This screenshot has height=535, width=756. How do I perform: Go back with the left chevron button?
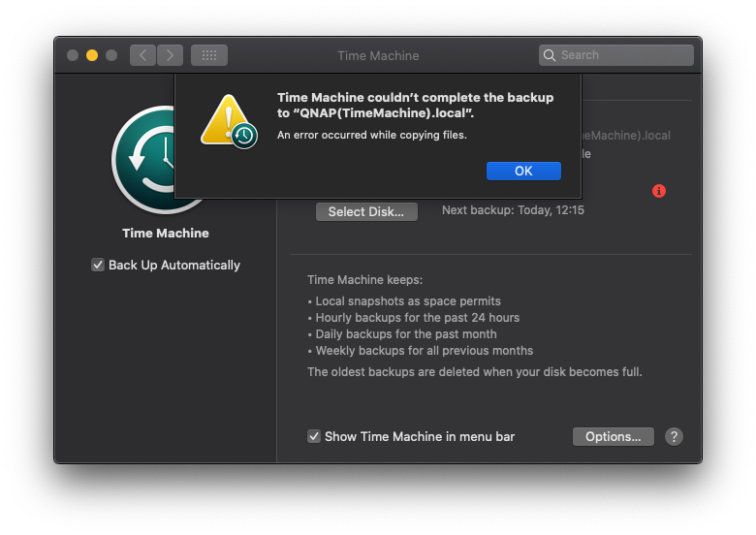point(142,55)
